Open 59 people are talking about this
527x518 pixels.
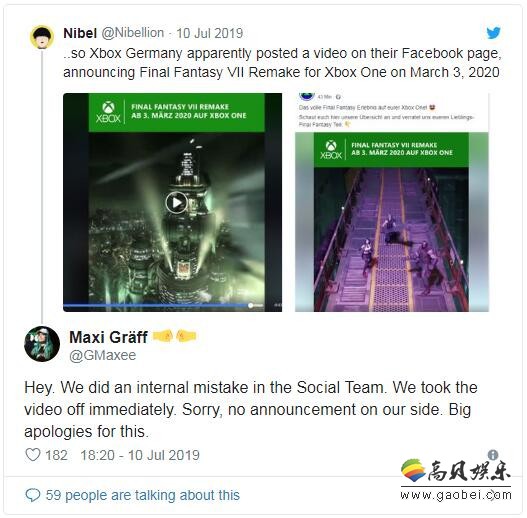pos(143,495)
